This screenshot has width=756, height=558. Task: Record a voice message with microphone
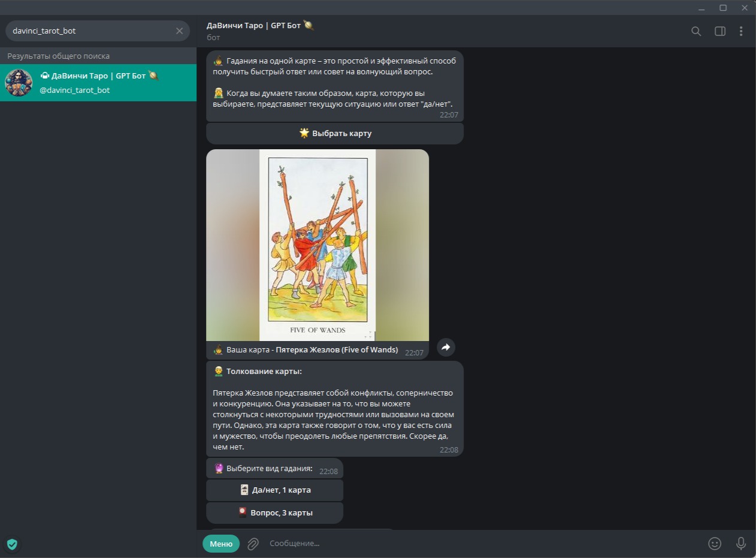click(741, 544)
